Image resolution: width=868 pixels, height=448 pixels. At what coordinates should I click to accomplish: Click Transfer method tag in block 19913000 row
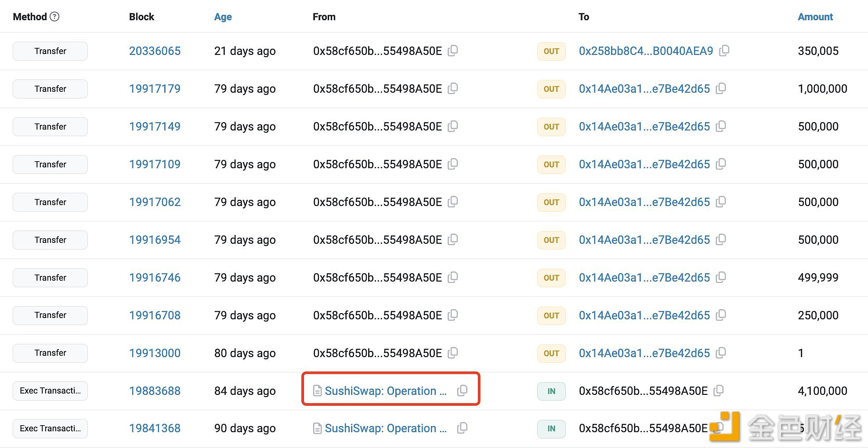[50, 353]
